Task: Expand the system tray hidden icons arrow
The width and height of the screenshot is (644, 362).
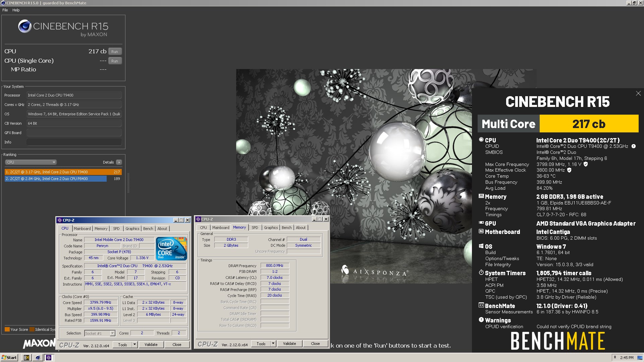Action: coord(615,357)
